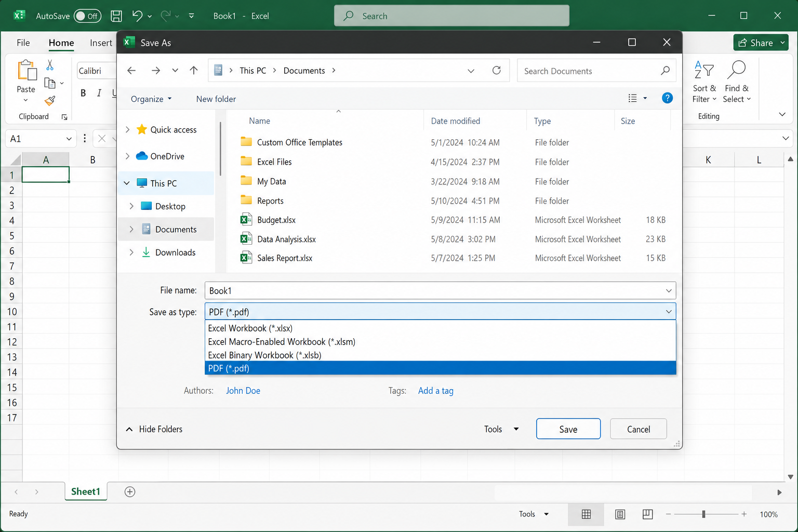Click the New folder button

point(216,99)
